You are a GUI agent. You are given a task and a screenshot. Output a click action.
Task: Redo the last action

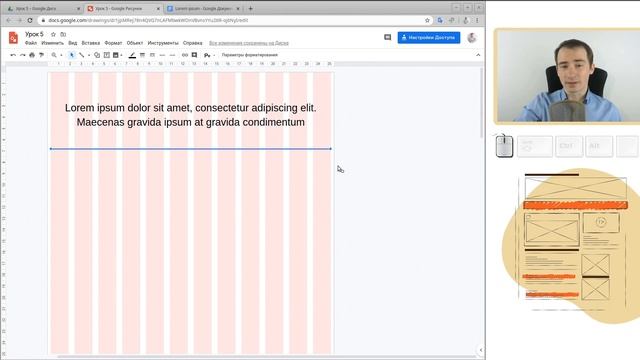(22, 55)
